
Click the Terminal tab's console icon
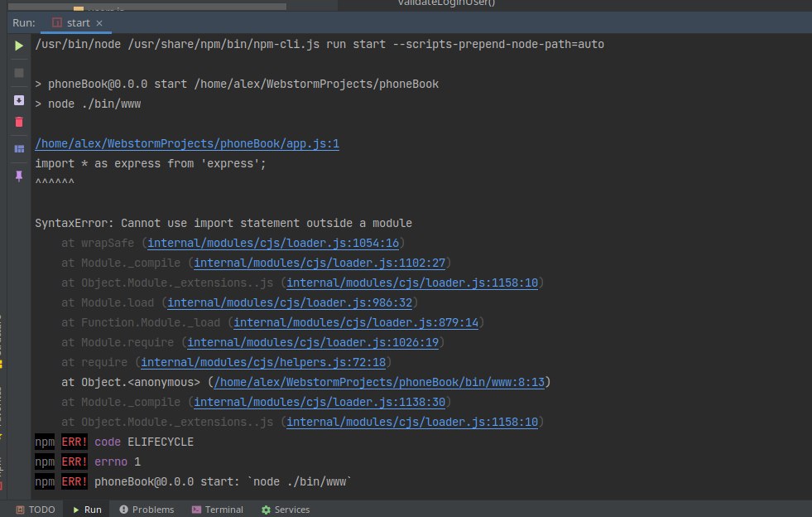[x=196, y=510]
